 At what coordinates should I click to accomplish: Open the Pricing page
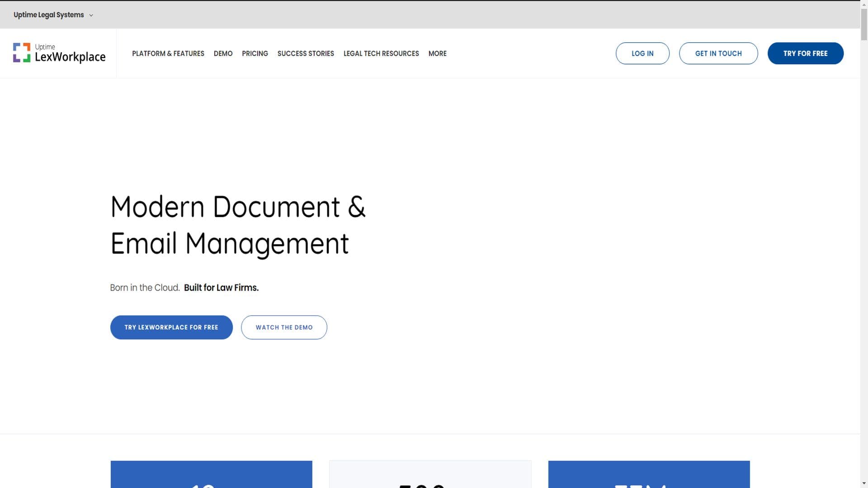tap(255, 53)
